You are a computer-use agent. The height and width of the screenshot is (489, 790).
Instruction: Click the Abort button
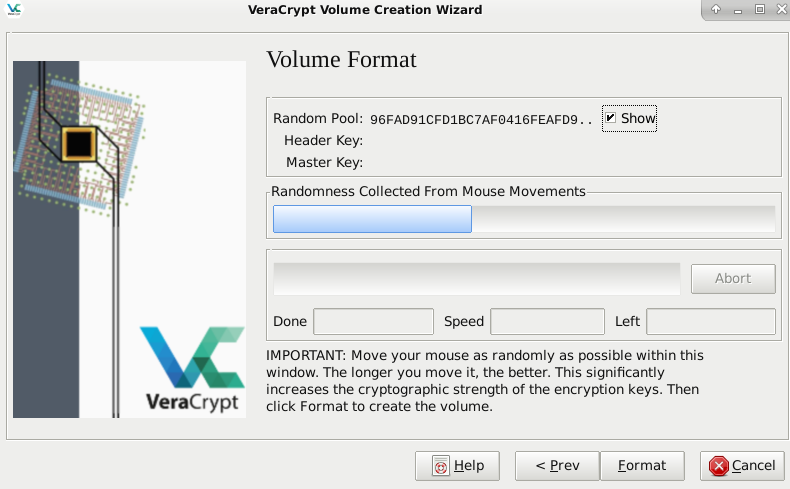coord(733,278)
